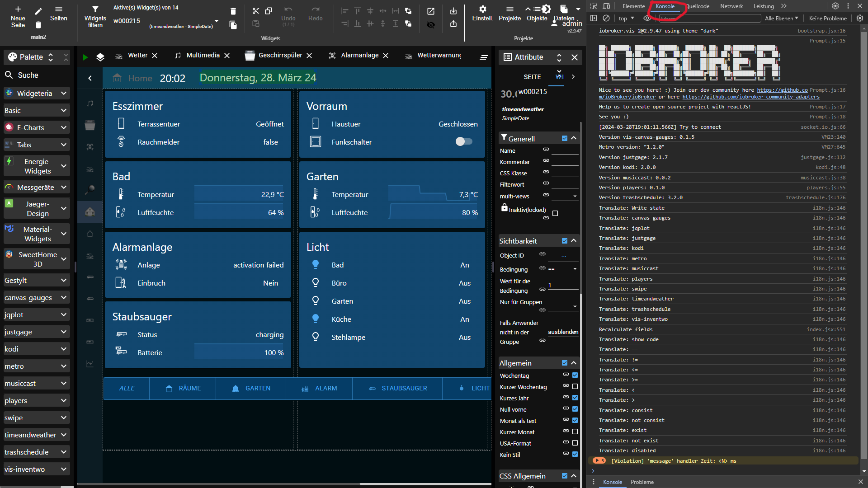Click the green play runtime icon
The image size is (868, 488).
click(x=85, y=57)
